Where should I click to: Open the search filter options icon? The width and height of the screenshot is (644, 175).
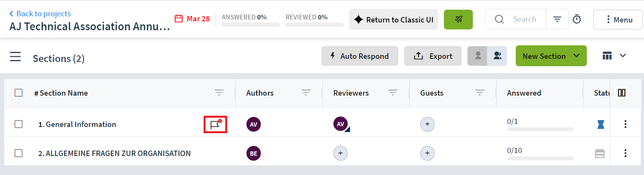click(x=557, y=19)
